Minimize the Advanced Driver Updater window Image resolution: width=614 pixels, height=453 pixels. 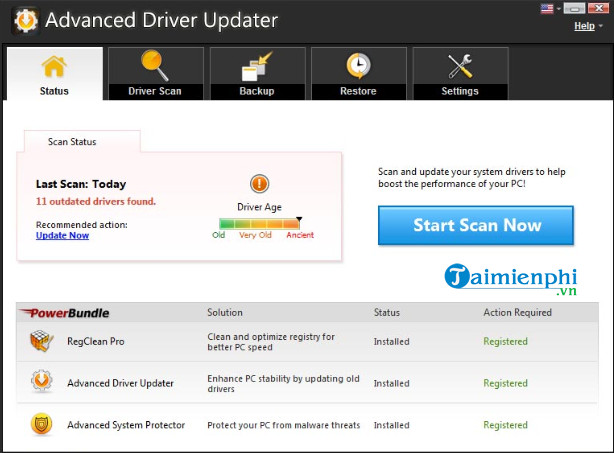tap(574, 8)
